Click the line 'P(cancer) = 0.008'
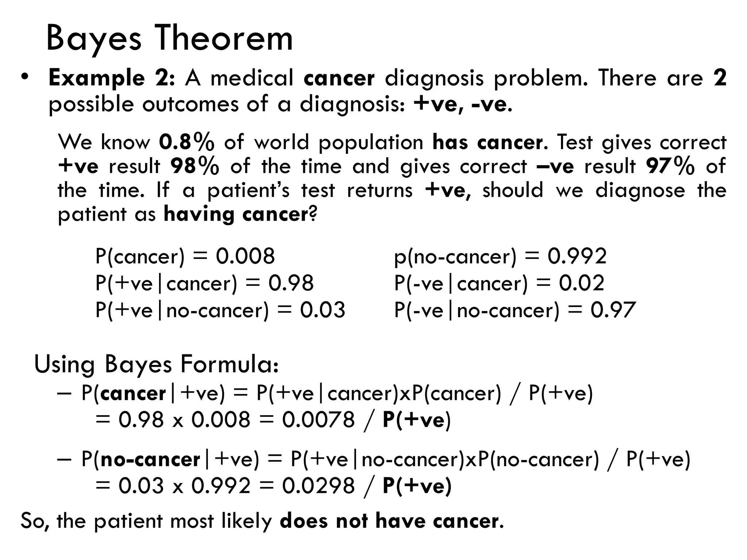Image resolution: width=747 pixels, height=560 pixels. 185,256
